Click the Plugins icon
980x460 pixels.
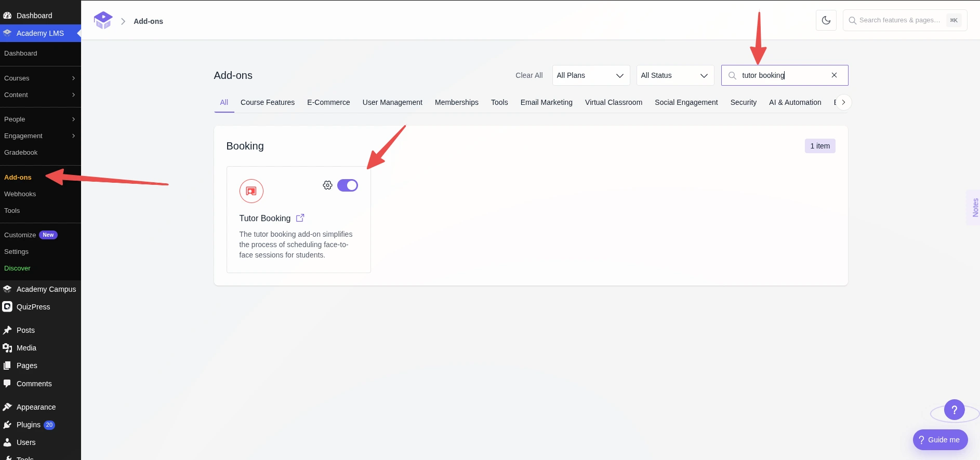point(7,425)
